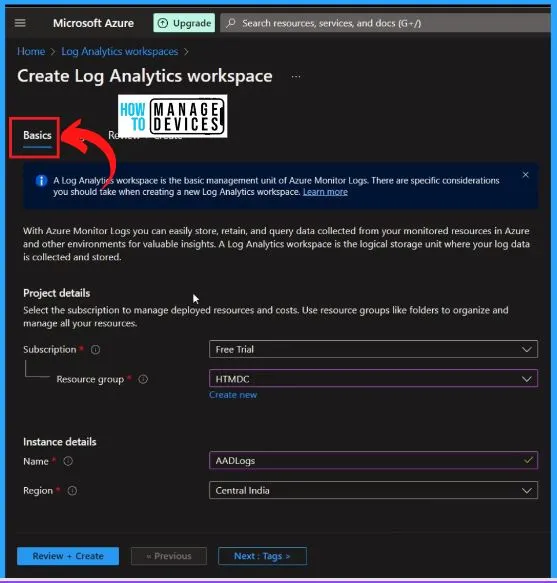557x583 pixels.
Task: Show Subscription info tooltip icon
Action: coord(96,350)
